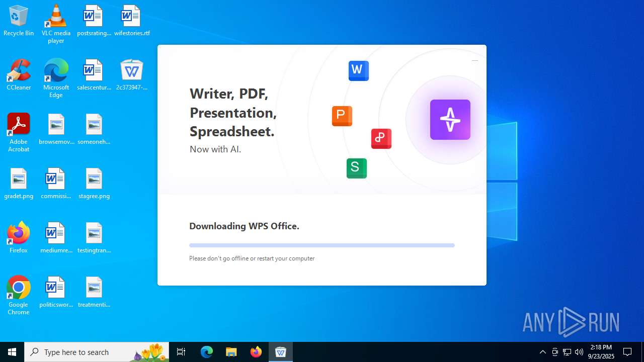
Task: Click the orange Presentation P icon
Action: (342, 116)
